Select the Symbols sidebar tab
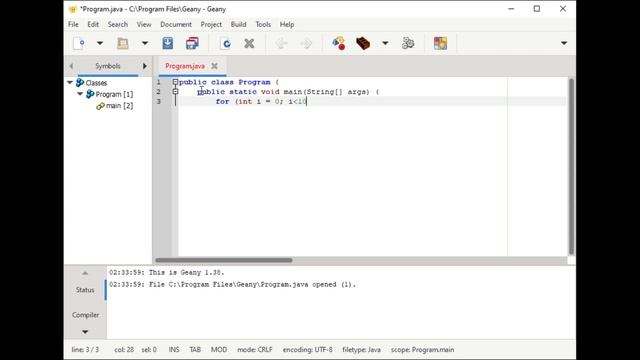This screenshot has width=640, height=360. pyautogui.click(x=108, y=66)
